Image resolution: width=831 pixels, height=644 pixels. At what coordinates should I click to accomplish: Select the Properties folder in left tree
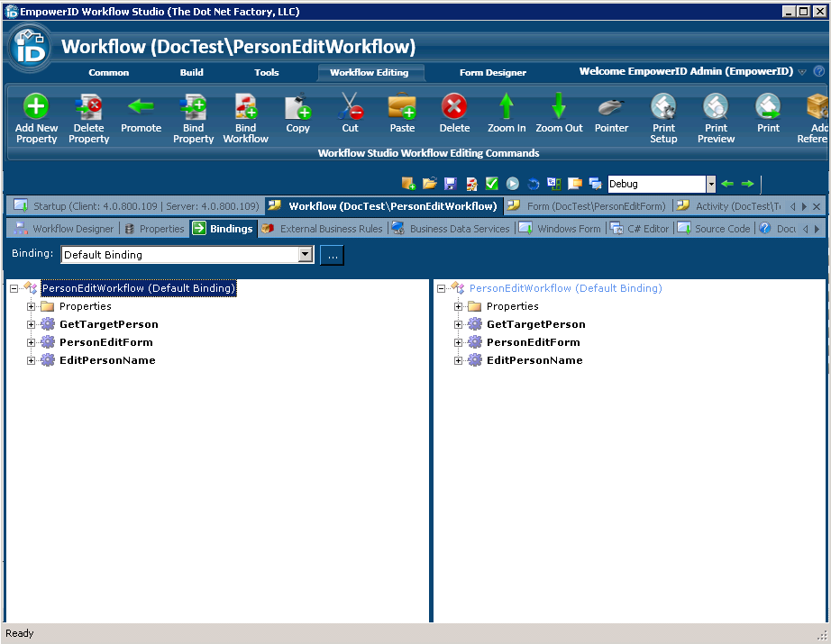pyautogui.click(x=87, y=306)
